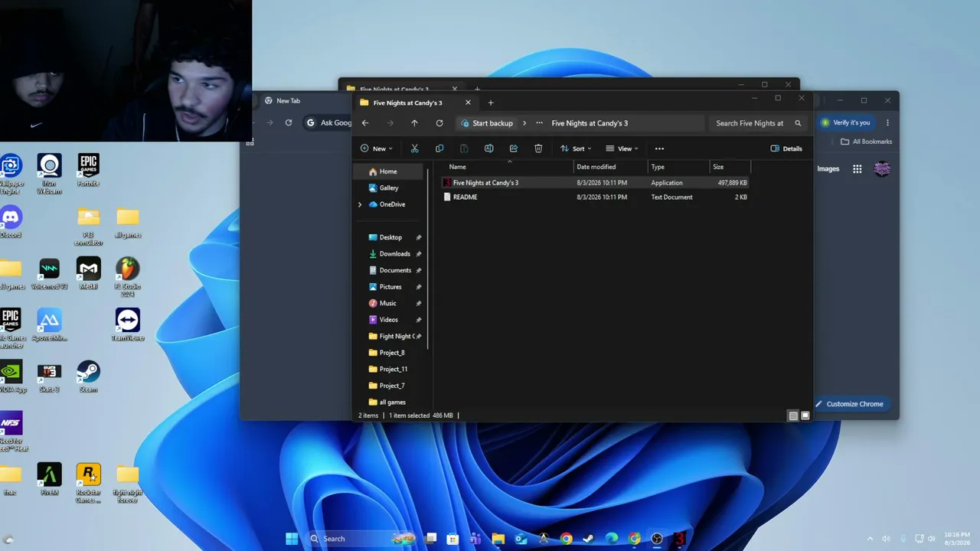980x551 pixels.
Task: Open Steam from the taskbar
Action: click(x=589, y=539)
